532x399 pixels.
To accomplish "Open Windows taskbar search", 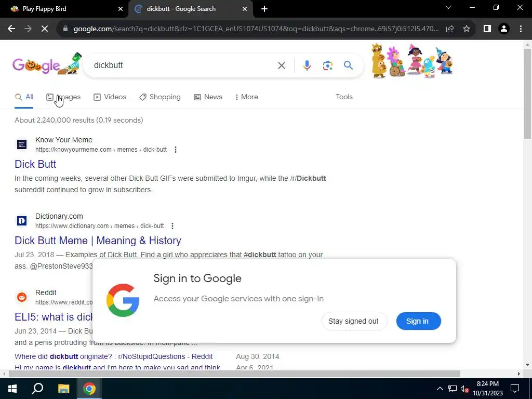I will (37, 389).
